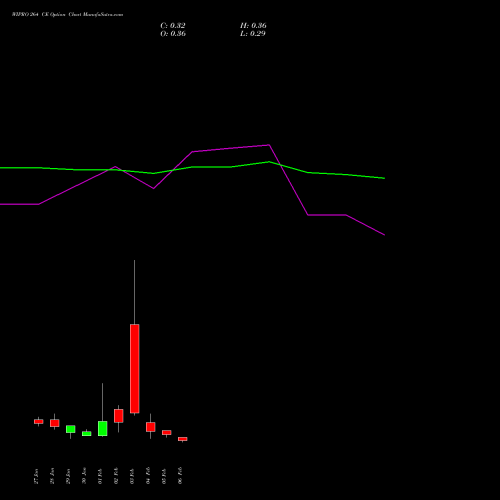500x500 pixels.
Task: Select the 27 Jan date label
Action: pyautogui.click(x=36, y=476)
